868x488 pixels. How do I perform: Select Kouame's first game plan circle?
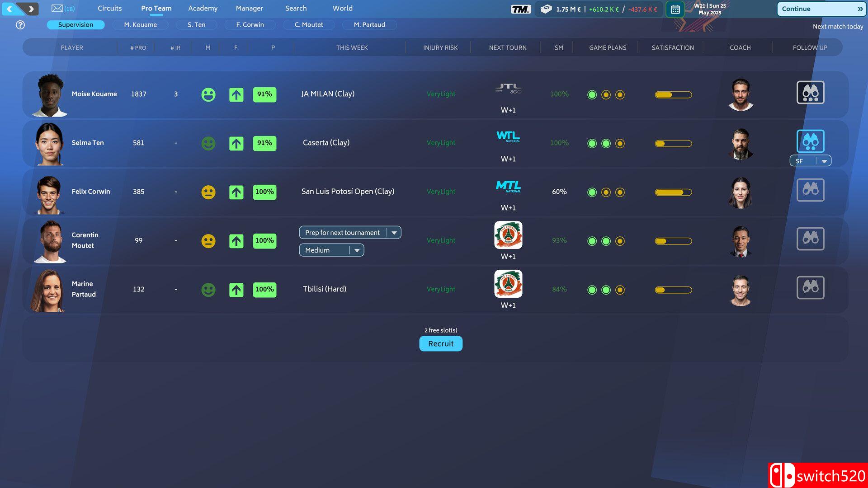[x=592, y=95]
